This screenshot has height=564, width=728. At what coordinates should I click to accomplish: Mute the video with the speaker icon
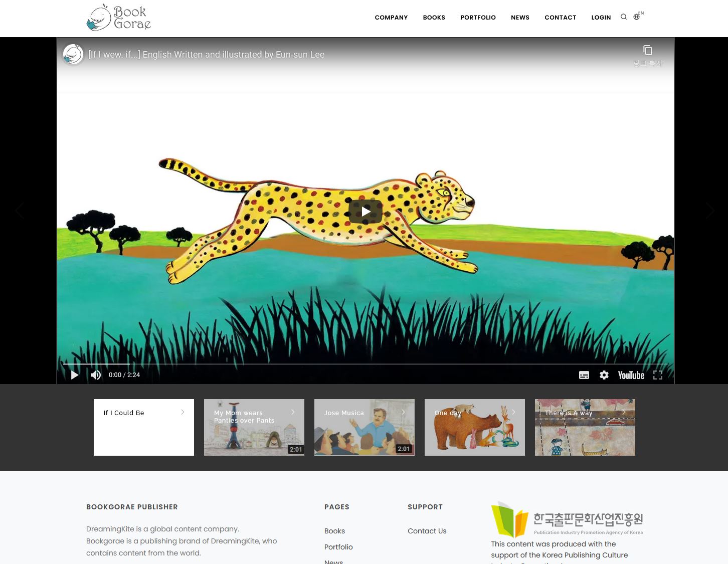coord(96,375)
